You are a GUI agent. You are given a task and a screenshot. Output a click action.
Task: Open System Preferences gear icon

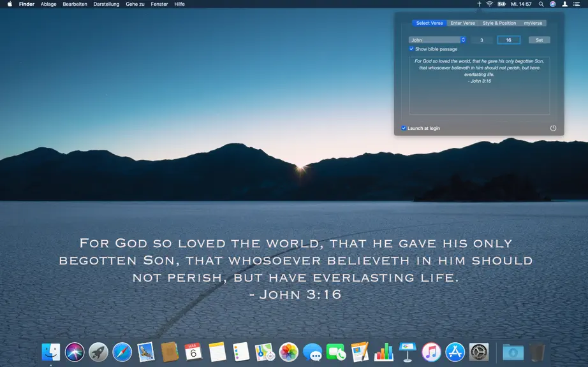coord(479,352)
